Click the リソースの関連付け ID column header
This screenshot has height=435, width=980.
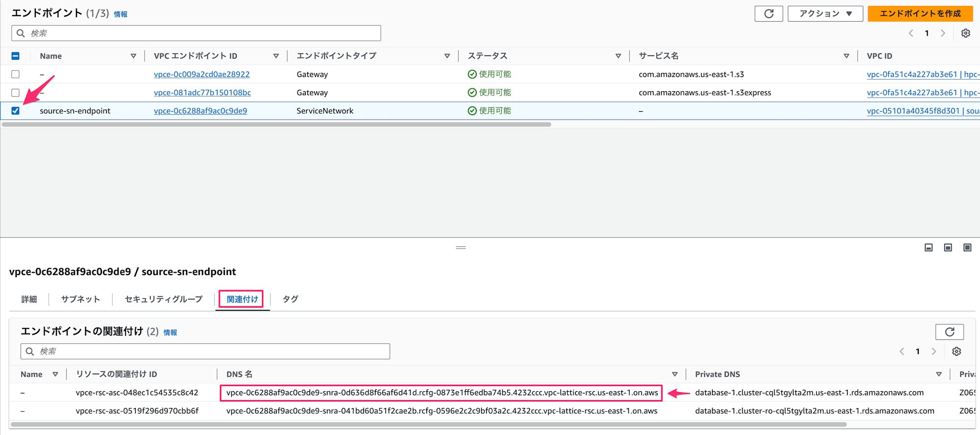click(x=117, y=374)
